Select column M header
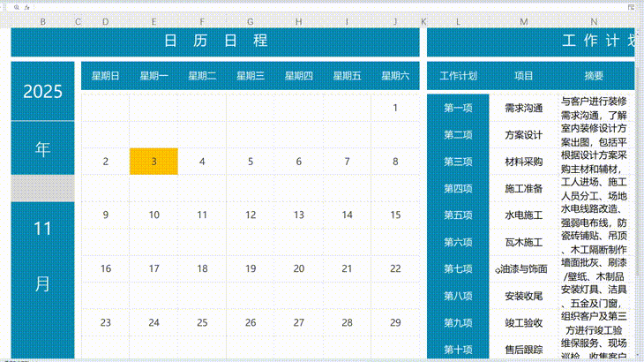 click(x=524, y=21)
